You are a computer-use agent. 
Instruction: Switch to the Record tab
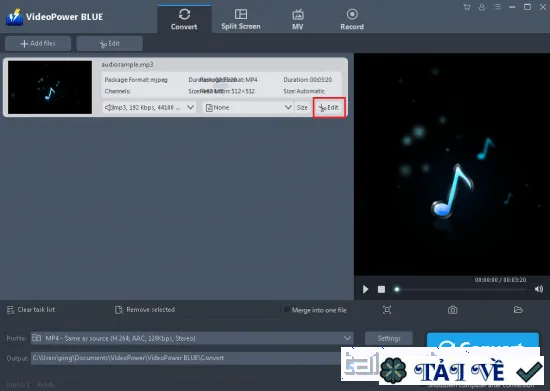(352, 19)
